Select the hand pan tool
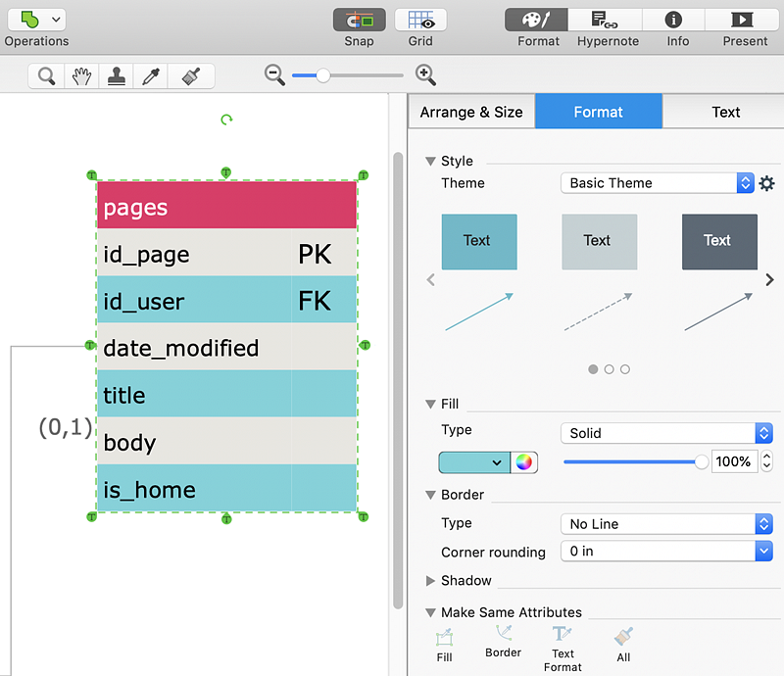 click(x=81, y=76)
